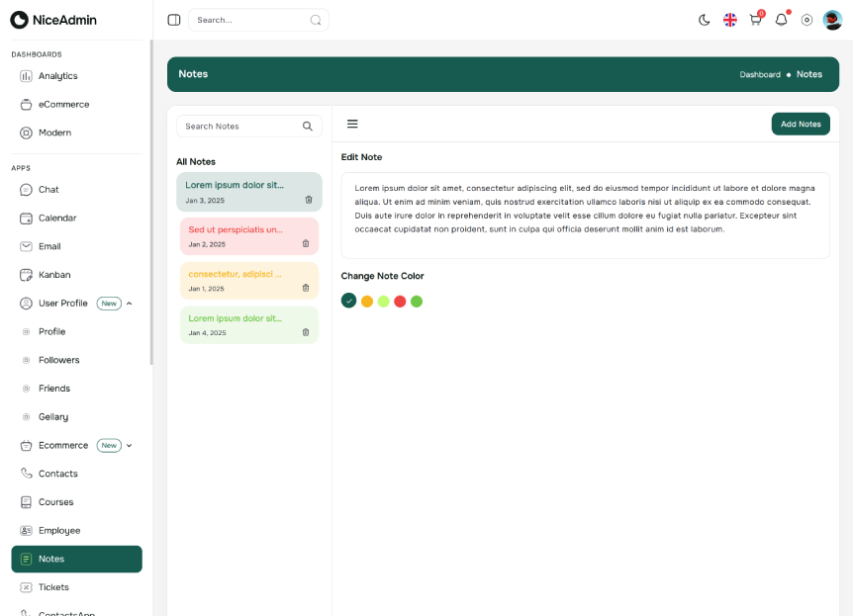Delete the Jan 1, 2025 note
Viewport: 853px width, 616px height.
click(x=306, y=288)
